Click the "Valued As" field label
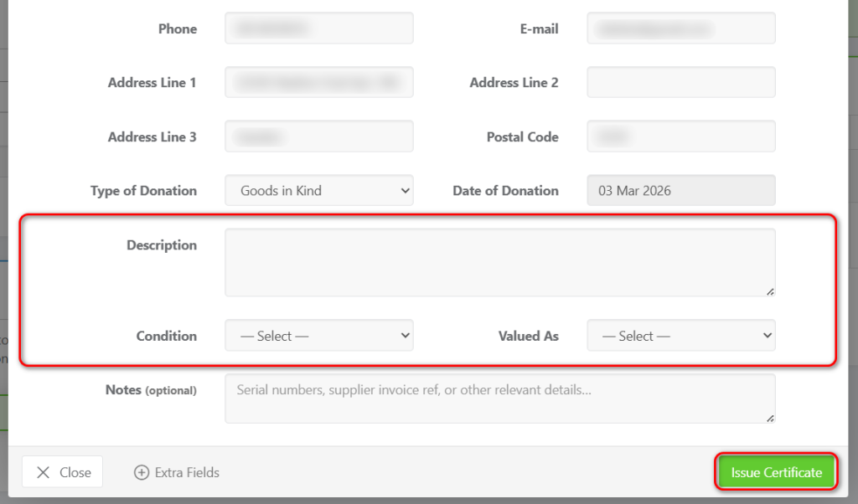 coord(528,336)
